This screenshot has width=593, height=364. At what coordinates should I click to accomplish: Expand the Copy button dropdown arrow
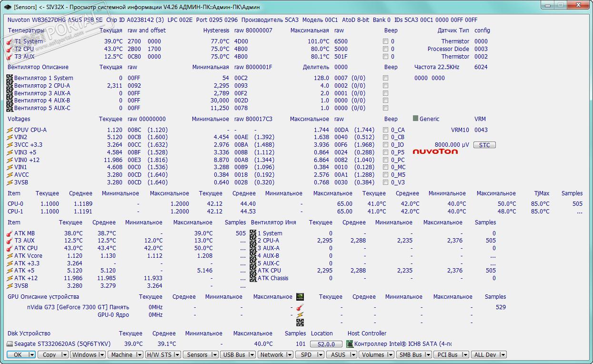pos(65,355)
